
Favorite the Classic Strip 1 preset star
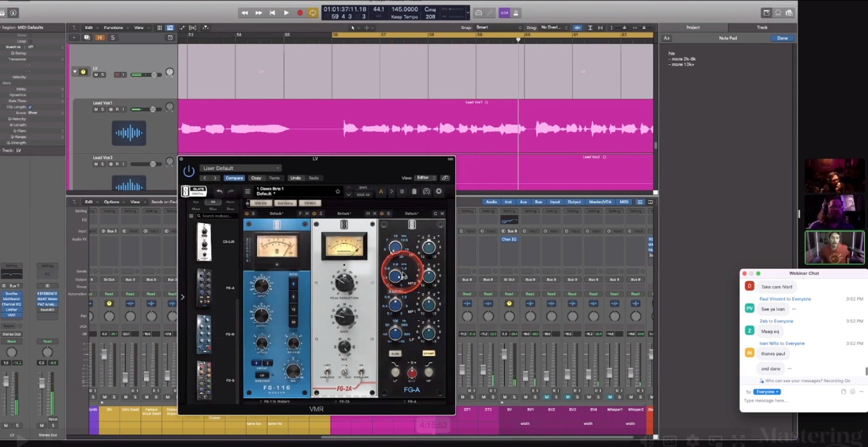pyautogui.click(x=338, y=191)
